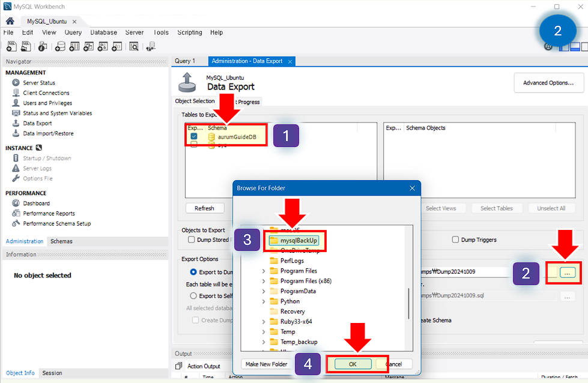The image size is (588, 383).
Task: Confirm folder with OK button
Action: pos(353,364)
